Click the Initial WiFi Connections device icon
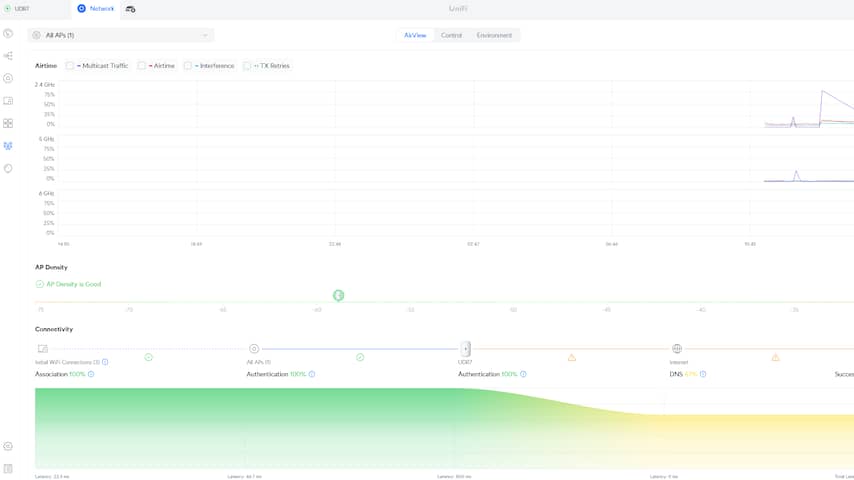 (42, 349)
